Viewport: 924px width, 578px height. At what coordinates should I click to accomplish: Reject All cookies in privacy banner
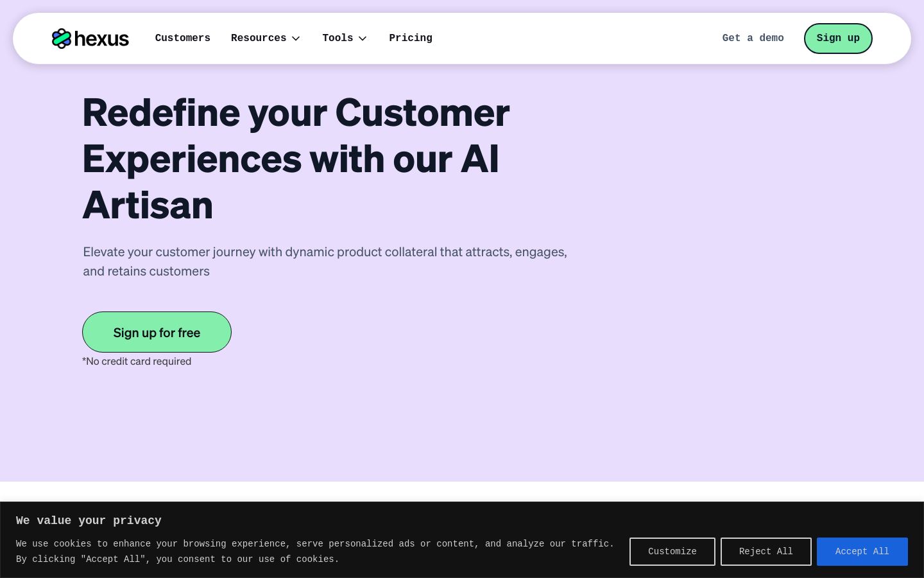click(x=766, y=552)
